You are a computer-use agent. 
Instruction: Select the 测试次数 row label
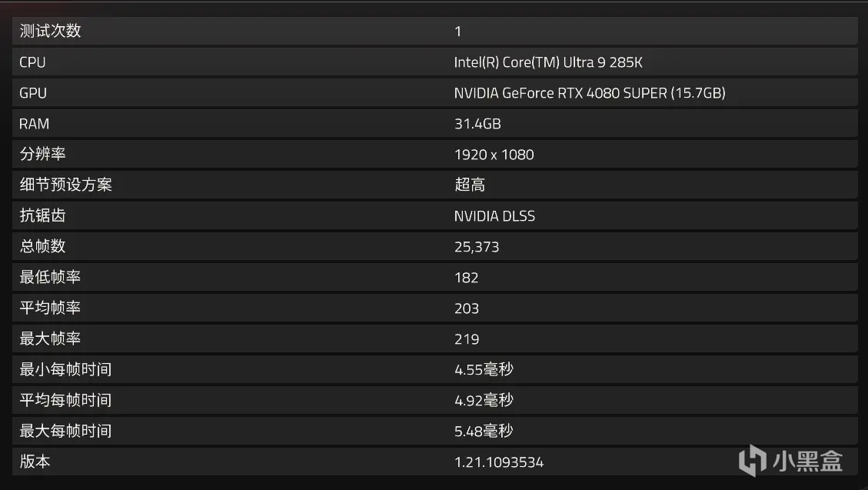[50, 31]
